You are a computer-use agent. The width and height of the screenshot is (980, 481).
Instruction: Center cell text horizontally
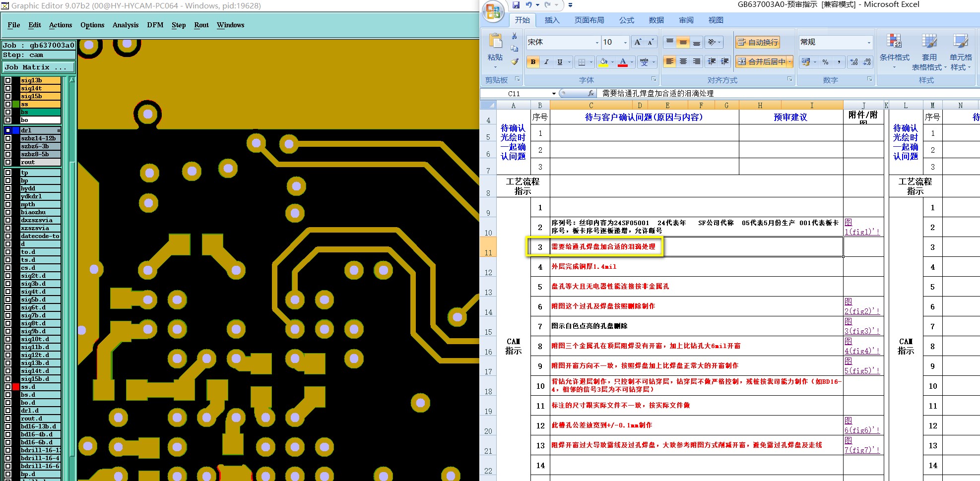pos(683,61)
